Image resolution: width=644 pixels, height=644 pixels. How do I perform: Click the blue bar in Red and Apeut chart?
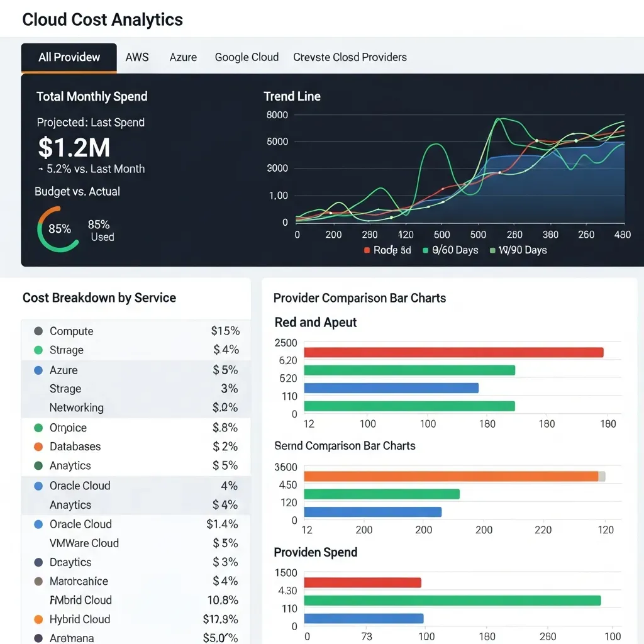pyautogui.click(x=391, y=388)
